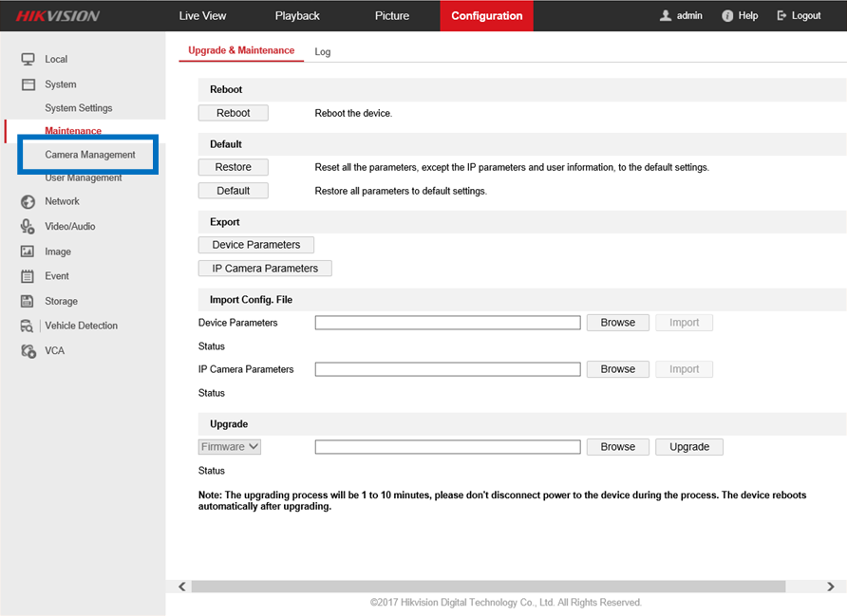Click the Image picture icon
The height and width of the screenshot is (616, 847).
28,252
